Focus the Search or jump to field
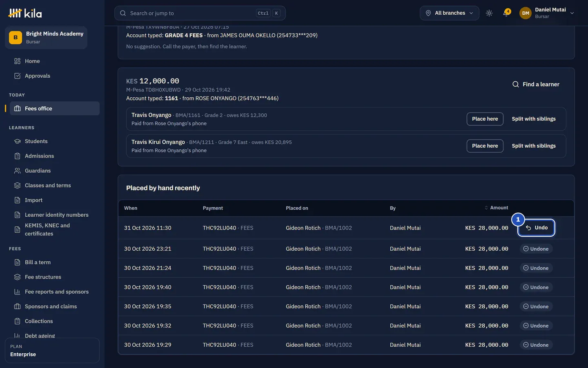 200,13
